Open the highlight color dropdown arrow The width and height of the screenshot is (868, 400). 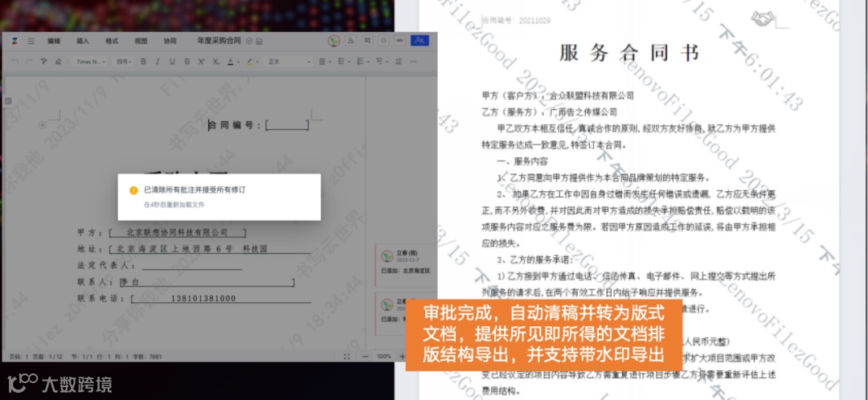coord(257,62)
